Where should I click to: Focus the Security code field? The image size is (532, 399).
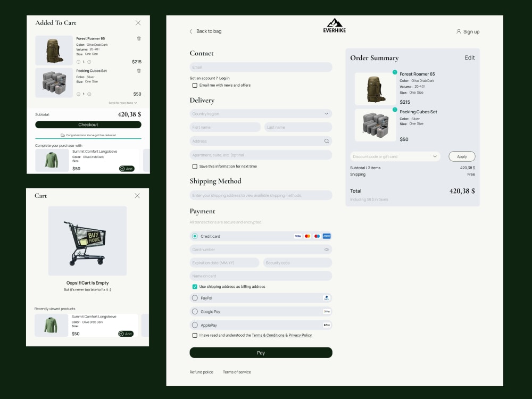(x=297, y=263)
